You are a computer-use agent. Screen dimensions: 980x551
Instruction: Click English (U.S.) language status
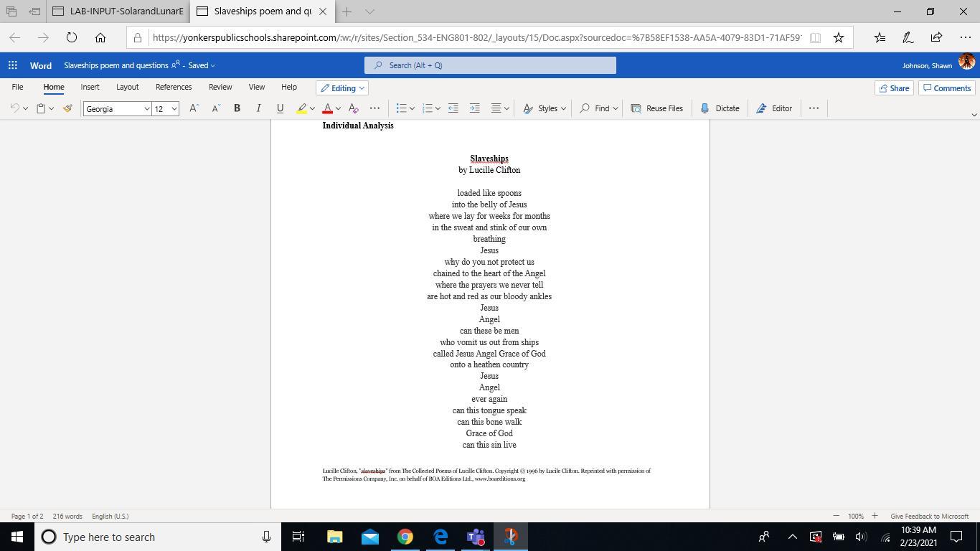point(110,516)
